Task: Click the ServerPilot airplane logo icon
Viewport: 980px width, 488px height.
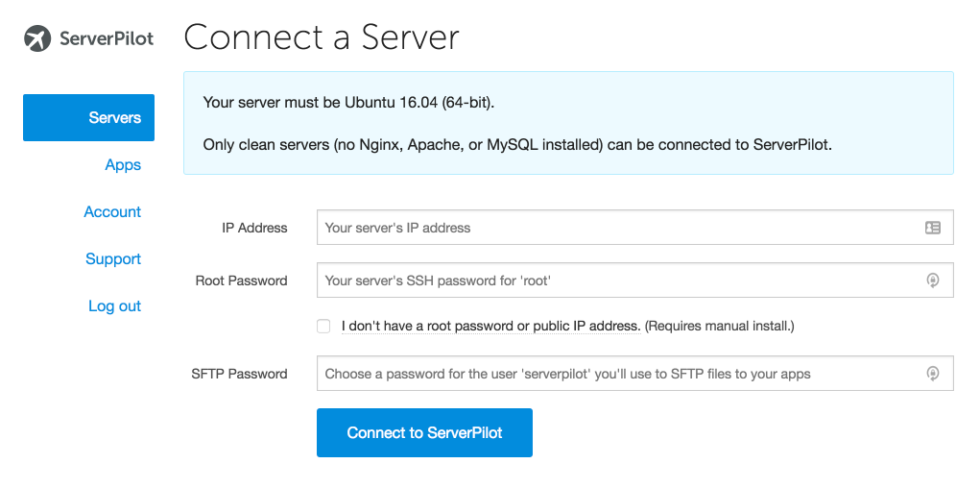Action: [x=37, y=38]
